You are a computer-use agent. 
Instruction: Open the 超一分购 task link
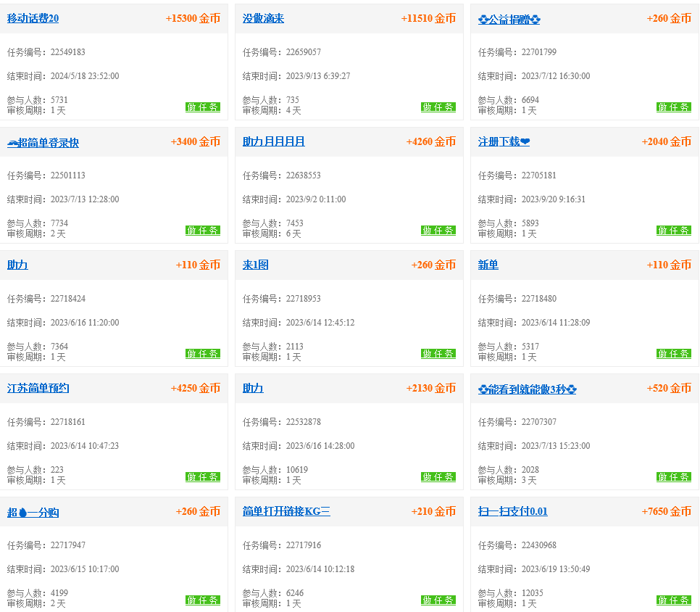(33, 513)
